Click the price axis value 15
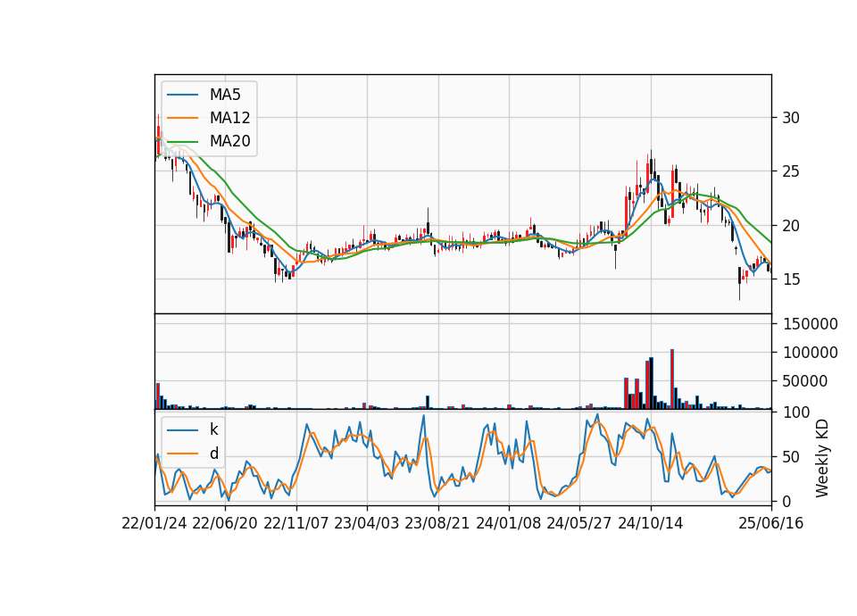The width and height of the screenshot is (857, 616). point(791,279)
